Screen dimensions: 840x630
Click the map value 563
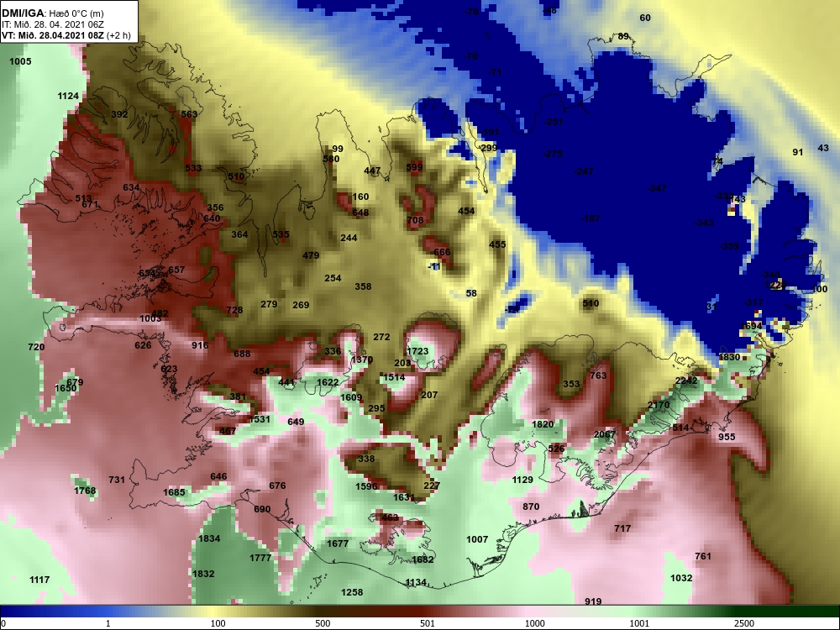tap(189, 114)
